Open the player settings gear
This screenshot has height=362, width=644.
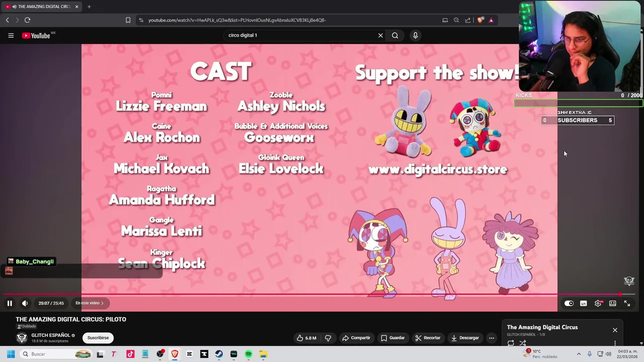click(598, 303)
